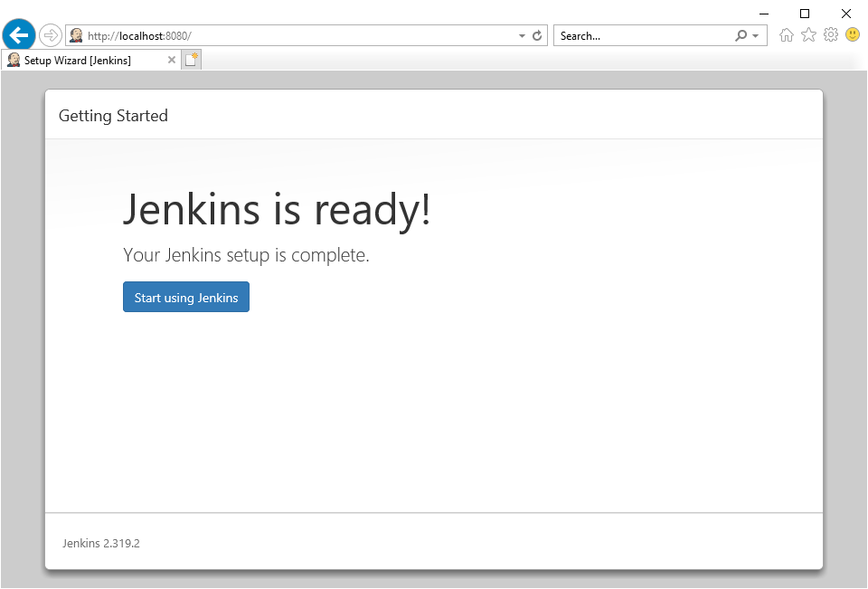Click the browser Forward arrow button
The width and height of the screenshot is (868, 589).
tap(51, 36)
